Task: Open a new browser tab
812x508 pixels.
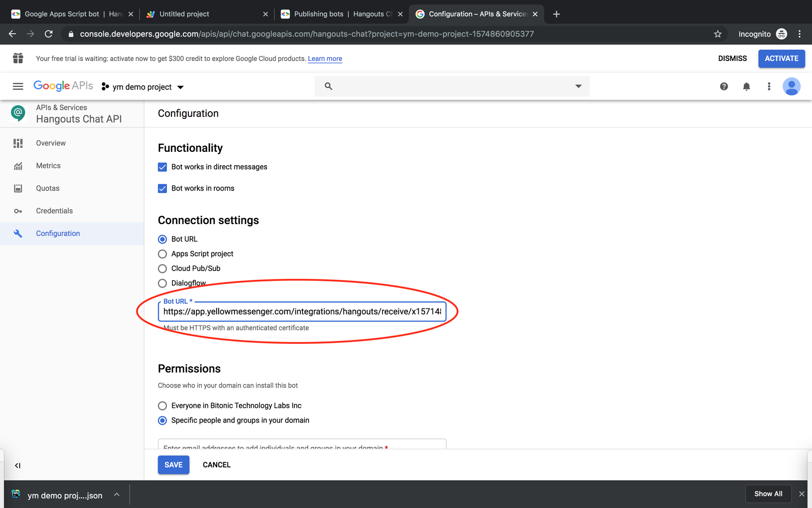Action: 556,14
